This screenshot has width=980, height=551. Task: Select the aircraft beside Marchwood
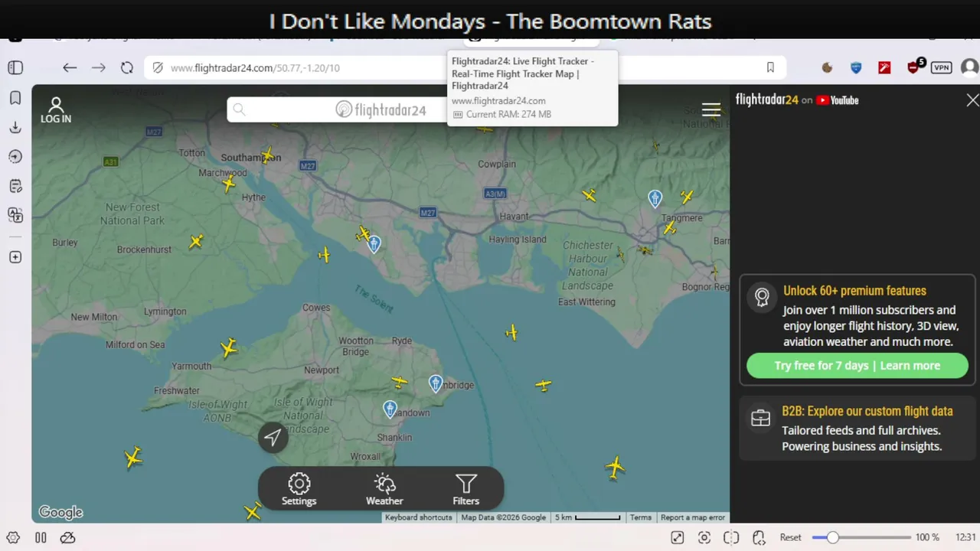pyautogui.click(x=228, y=183)
